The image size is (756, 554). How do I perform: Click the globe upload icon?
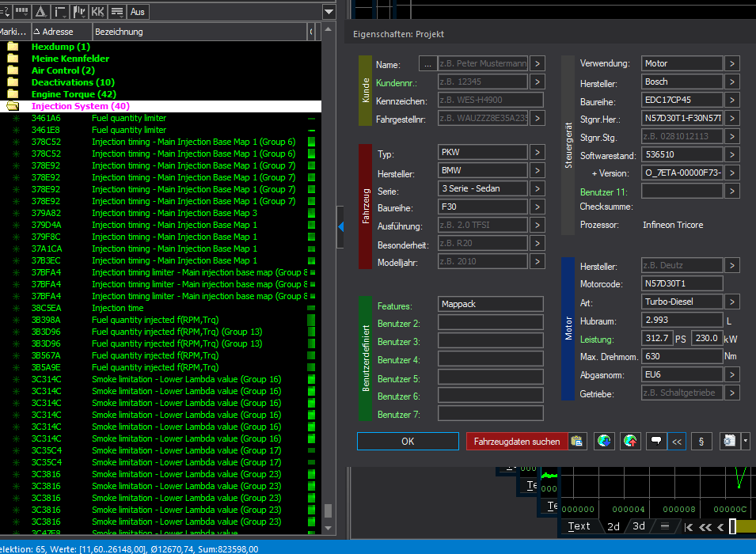631,442
